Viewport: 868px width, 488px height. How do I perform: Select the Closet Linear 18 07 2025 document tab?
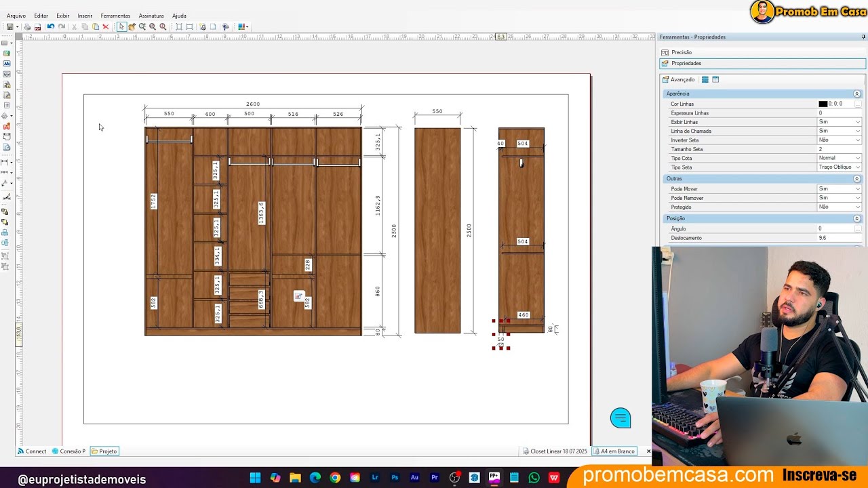(x=555, y=451)
